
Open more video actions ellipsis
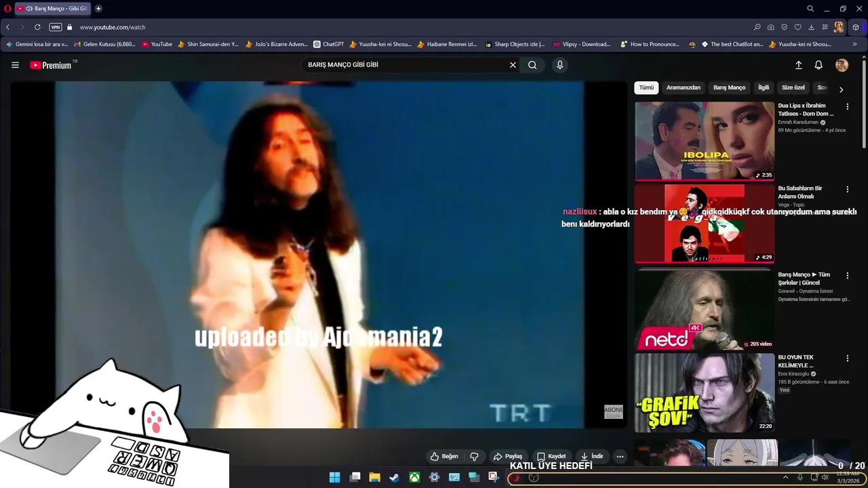[x=620, y=456]
